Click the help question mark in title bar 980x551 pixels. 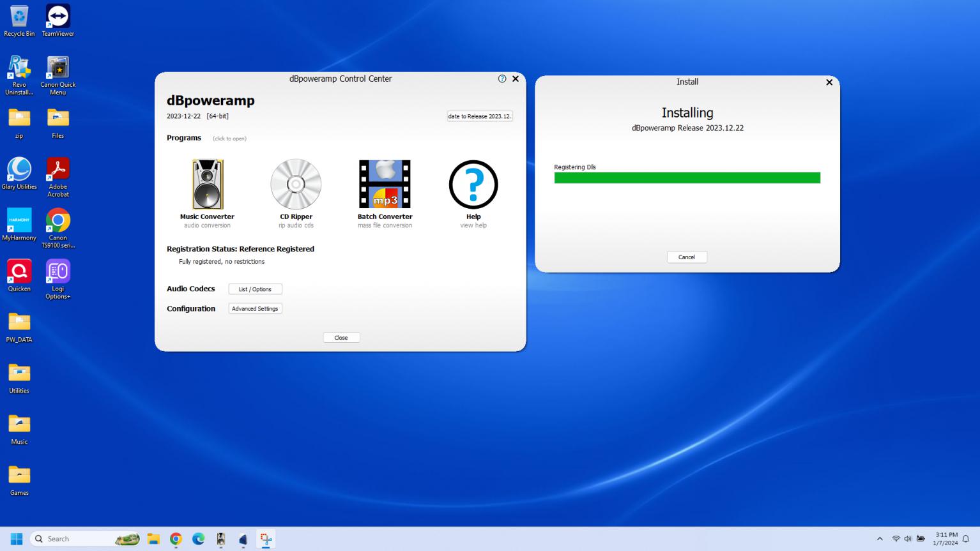tap(502, 79)
